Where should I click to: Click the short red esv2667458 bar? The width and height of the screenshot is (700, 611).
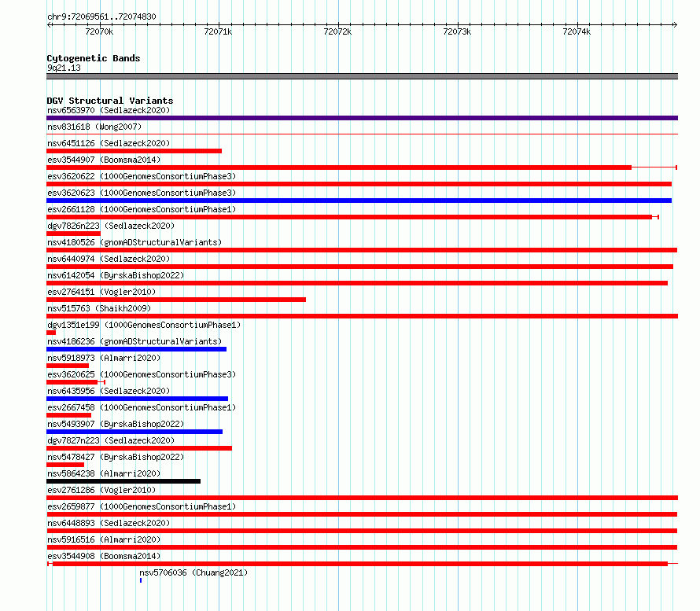tap(68, 415)
